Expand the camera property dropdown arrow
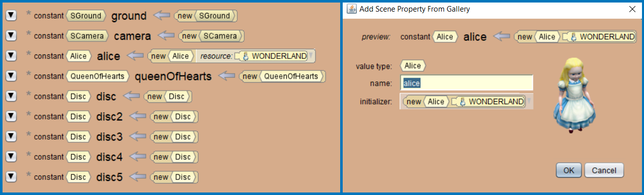The height and width of the screenshot is (195, 644). point(11,36)
